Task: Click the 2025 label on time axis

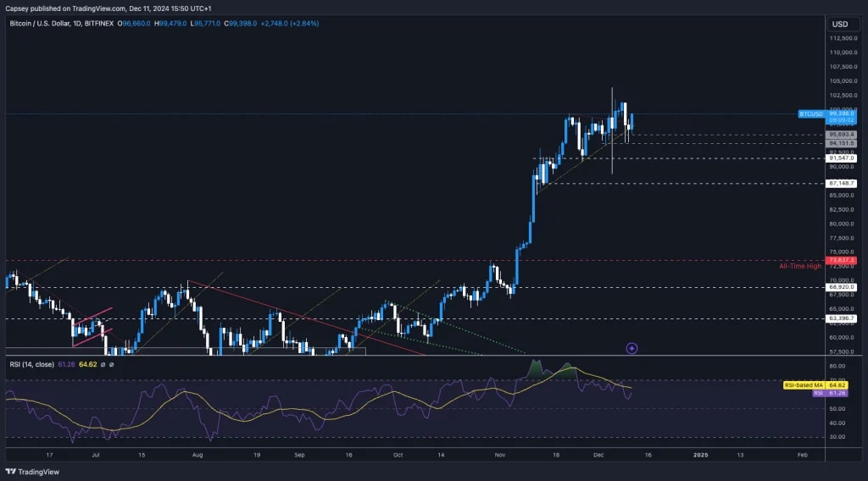Action: (700, 455)
